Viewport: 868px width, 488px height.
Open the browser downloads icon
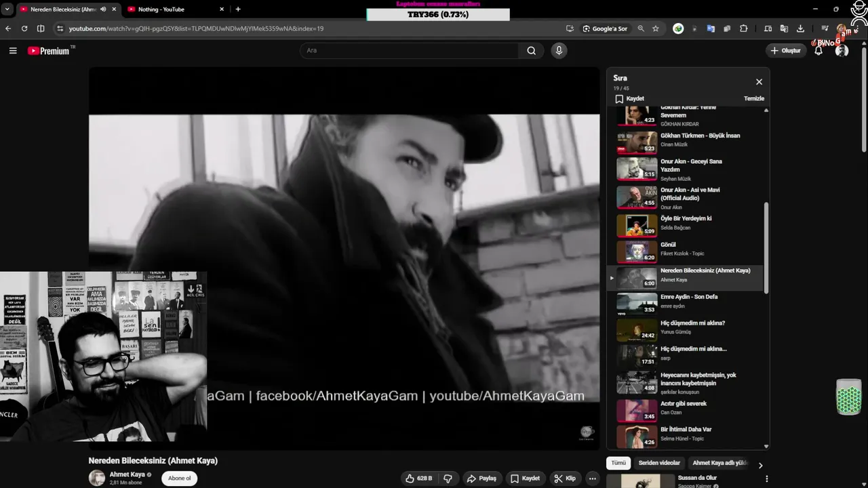click(800, 28)
